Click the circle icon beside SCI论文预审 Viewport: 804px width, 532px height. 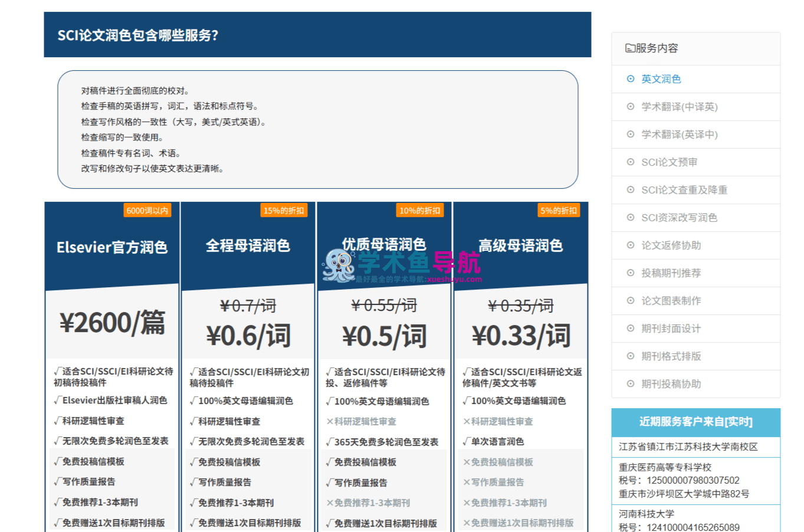pyautogui.click(x=631, y=162)
